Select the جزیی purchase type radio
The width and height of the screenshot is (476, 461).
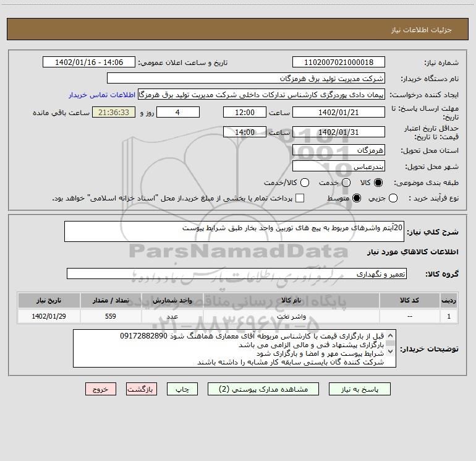click(393, 199)
